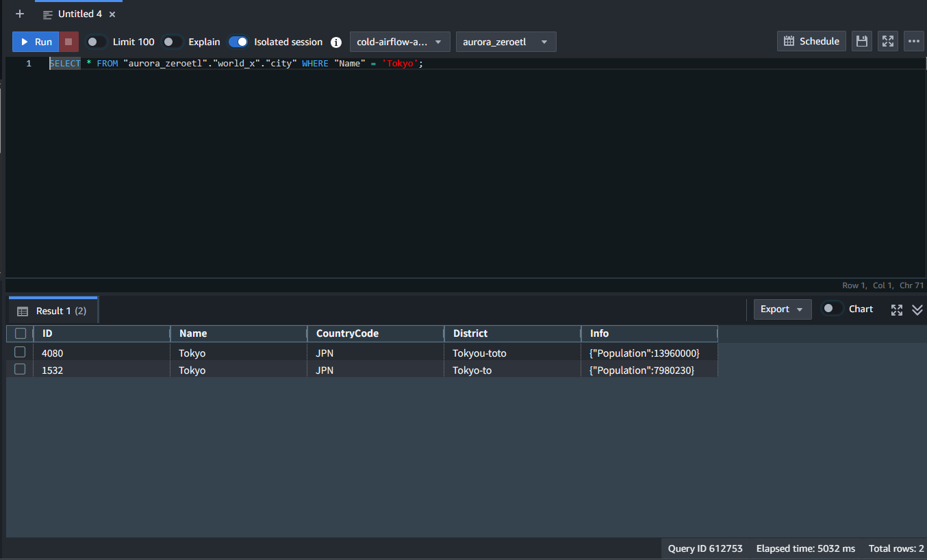
Task: Add a new editor tab with plus icon
Action: coord(20,14)
